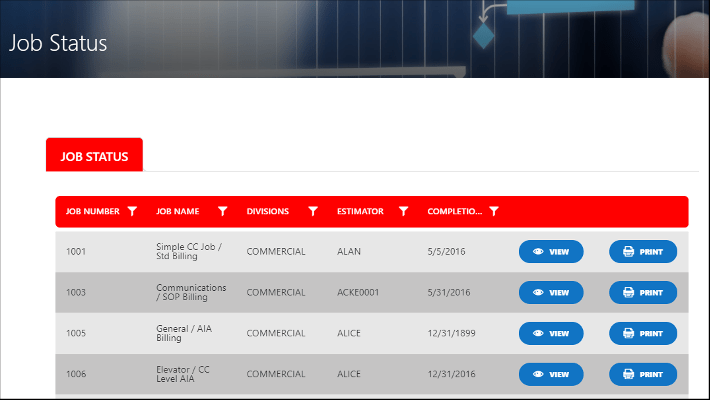Screen dimensions: 710x400
Task: Open the Job Name column filter
Action: point(222,211)
